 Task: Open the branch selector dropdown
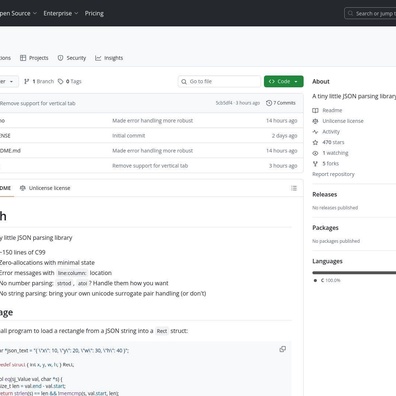pyautogui.click(x=8, y=81)
